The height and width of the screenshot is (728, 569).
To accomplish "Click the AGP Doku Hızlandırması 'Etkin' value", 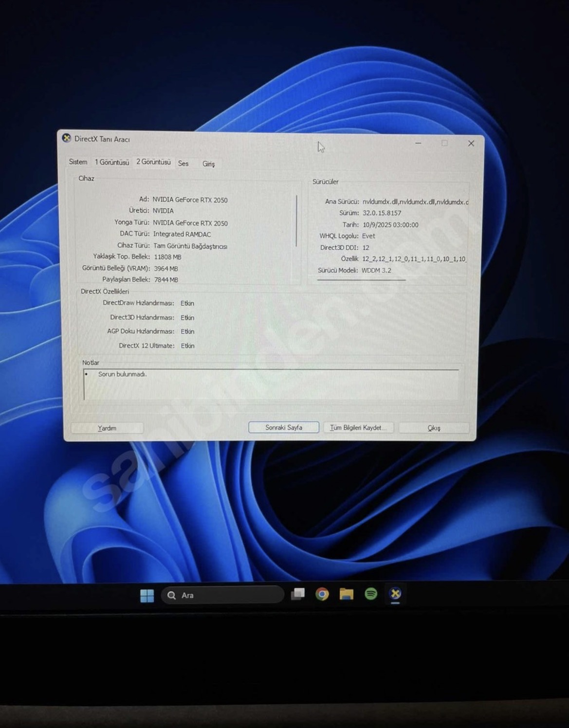I will pyautogui.click(x=187, y=331).
